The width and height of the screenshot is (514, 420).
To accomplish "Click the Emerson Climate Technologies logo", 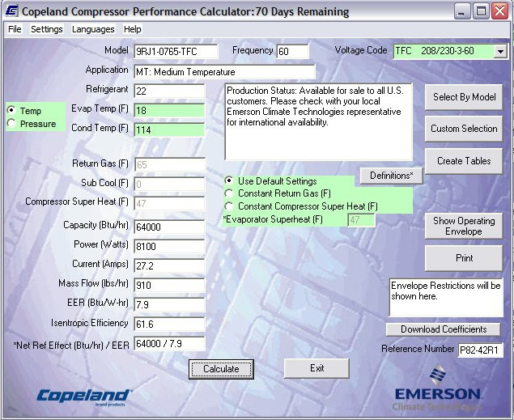I will coord(438,388).
